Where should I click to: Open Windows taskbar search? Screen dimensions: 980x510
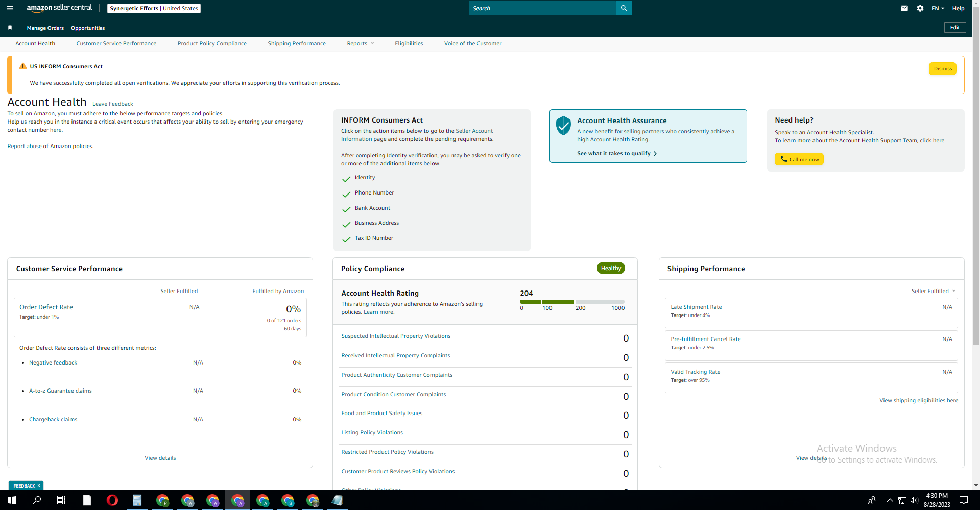click(37, 500)
